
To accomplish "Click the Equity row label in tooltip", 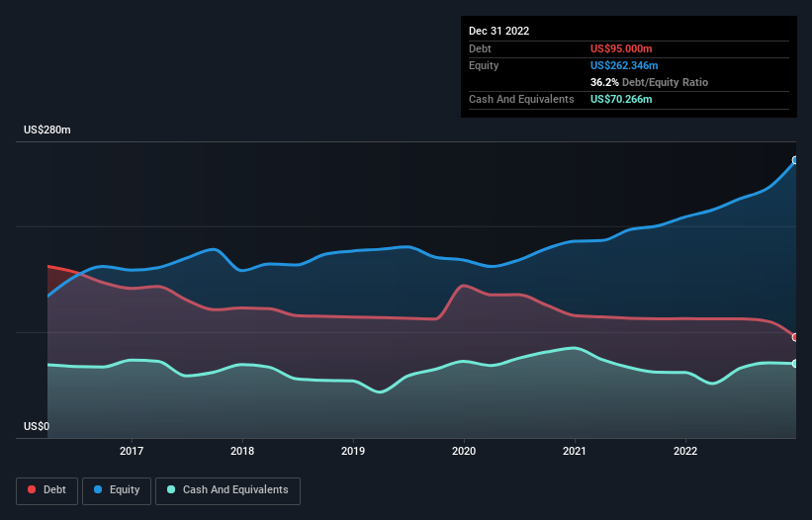I will click(484, 65).
